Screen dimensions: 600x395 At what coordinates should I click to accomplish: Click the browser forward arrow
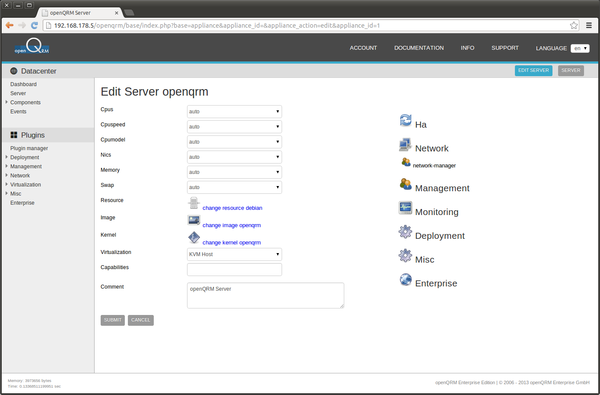(x=22, y=25)
